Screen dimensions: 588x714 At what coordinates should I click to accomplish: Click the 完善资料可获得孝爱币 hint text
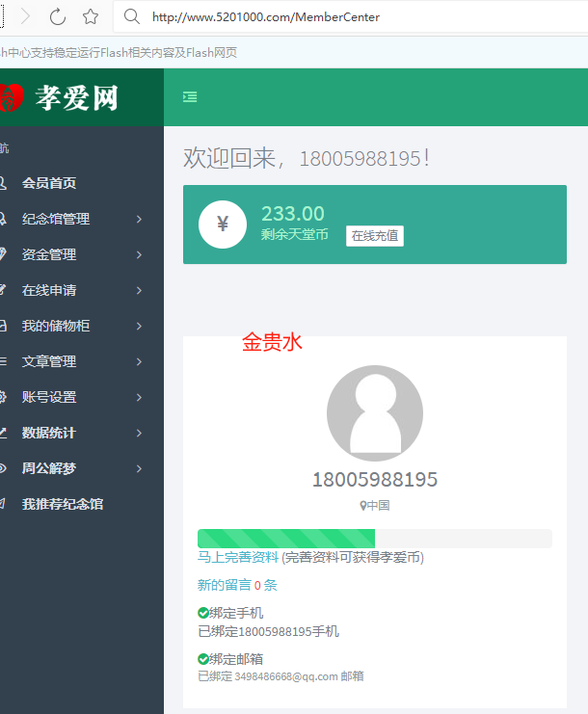tap(353, 557)
